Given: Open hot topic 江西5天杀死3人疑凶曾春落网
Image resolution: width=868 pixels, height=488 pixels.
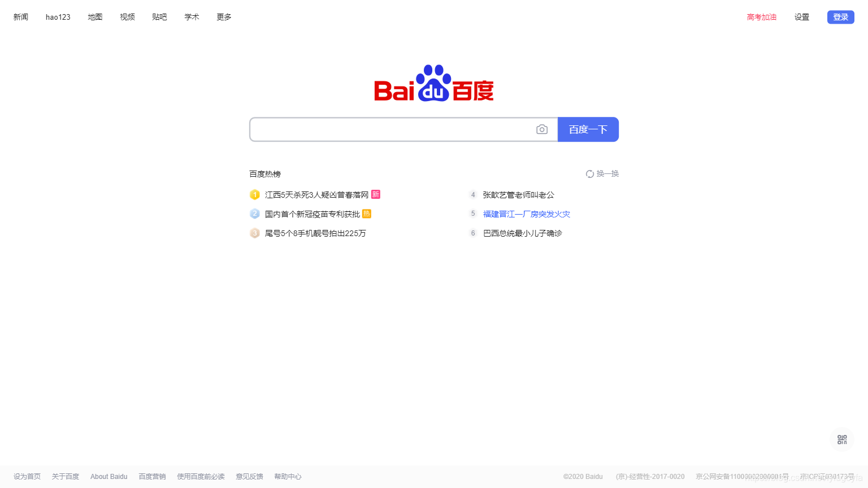Looking at the screenshot, I should click(316, 195).
